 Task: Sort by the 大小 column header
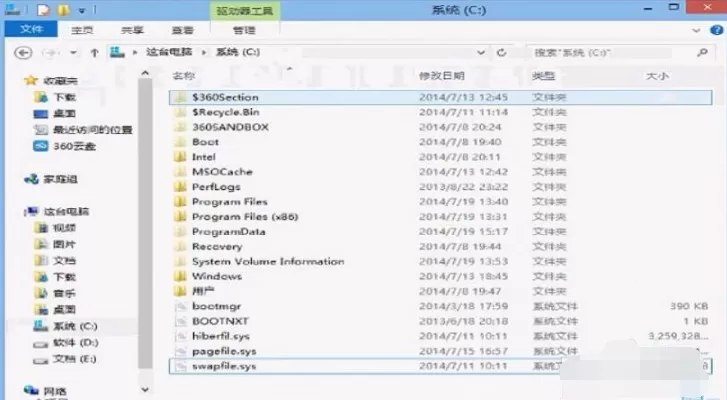[657, 76]
